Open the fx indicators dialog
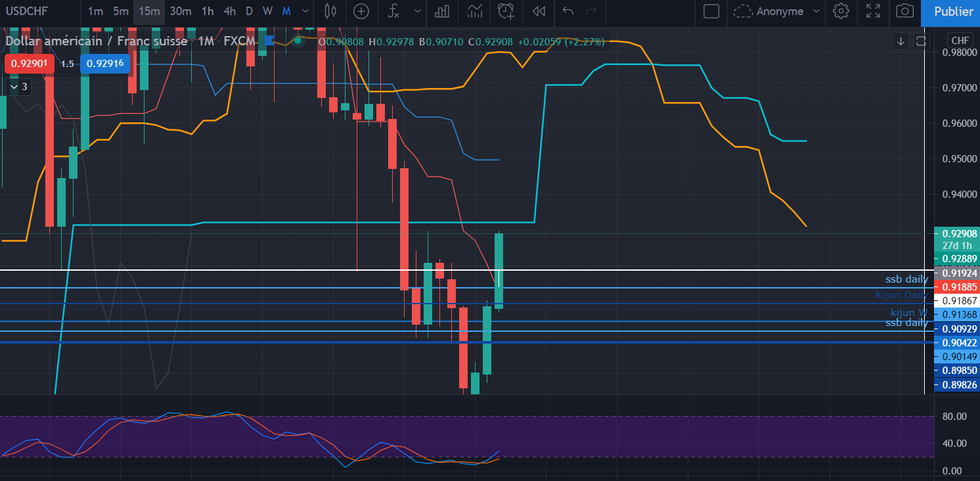980x481 pixels. pyautogui.click(x=393, y=11)
